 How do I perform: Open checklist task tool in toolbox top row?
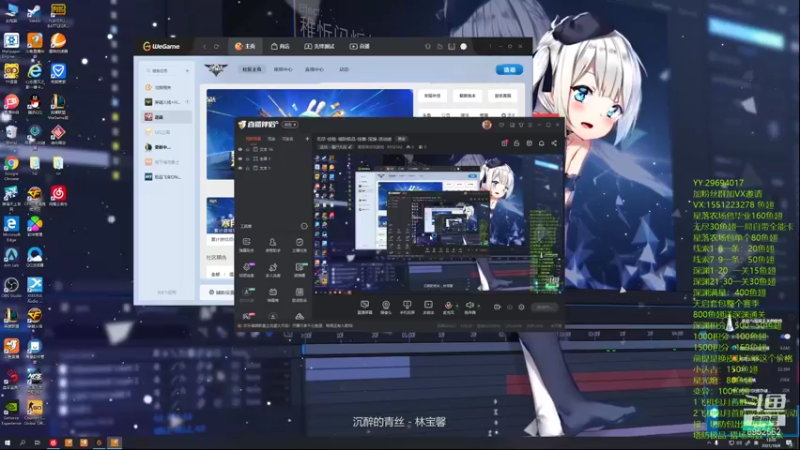pyautogui.click(x=299, y=244)
